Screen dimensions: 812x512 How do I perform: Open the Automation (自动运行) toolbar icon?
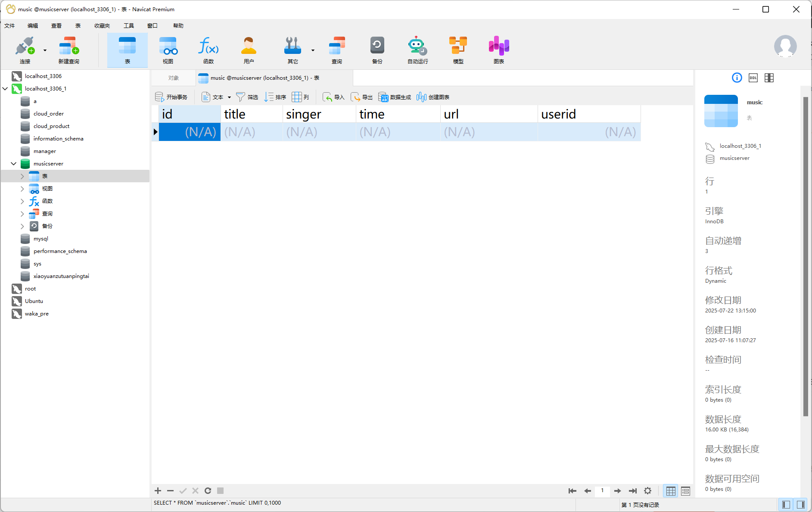click(418, 50)
